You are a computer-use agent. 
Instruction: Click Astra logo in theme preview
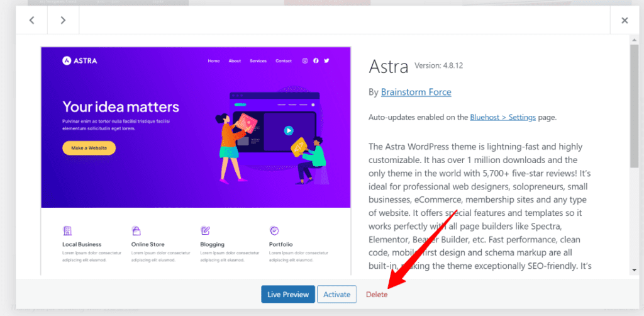point(80,61)
